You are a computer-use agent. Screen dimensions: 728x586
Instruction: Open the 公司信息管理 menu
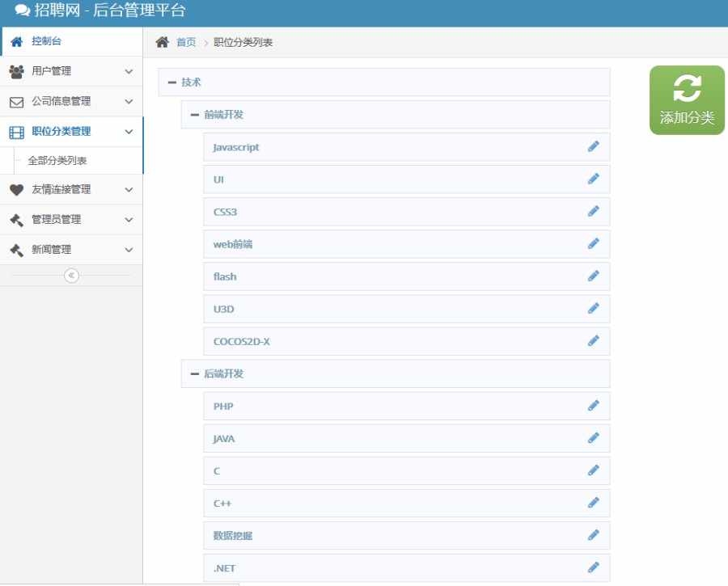71,102
